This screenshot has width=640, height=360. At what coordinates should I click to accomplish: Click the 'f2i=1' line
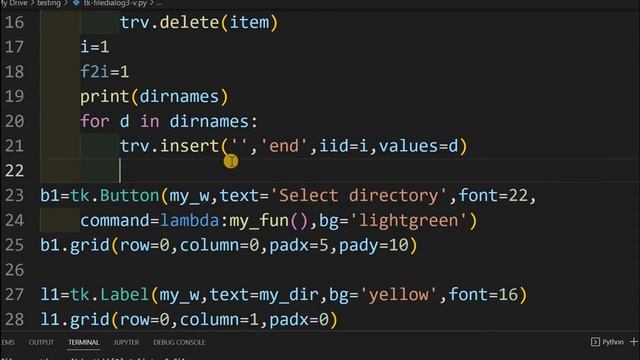[x=104, y=72]
